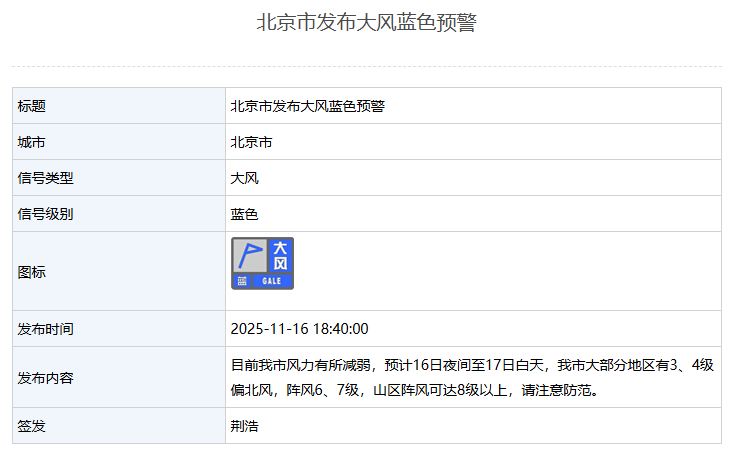
Task: Click the 2025-11-16 18:40:00 timestamp
Action: (x=299, y=329)
